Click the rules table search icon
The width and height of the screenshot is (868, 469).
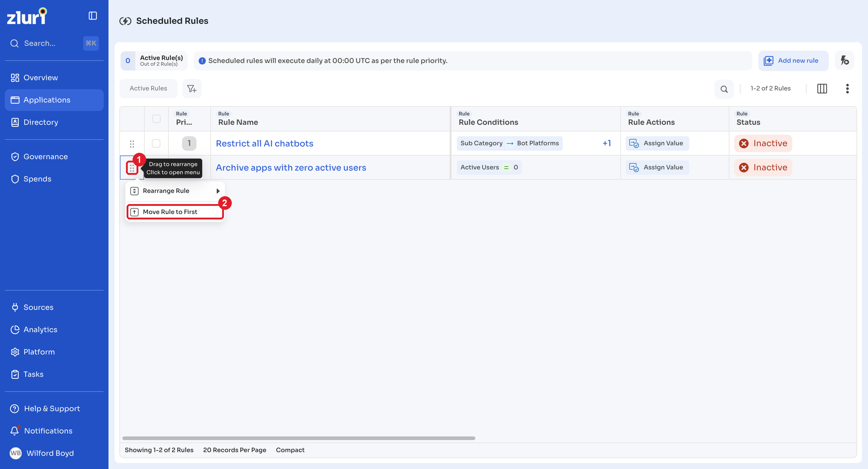tap(724, 89)
